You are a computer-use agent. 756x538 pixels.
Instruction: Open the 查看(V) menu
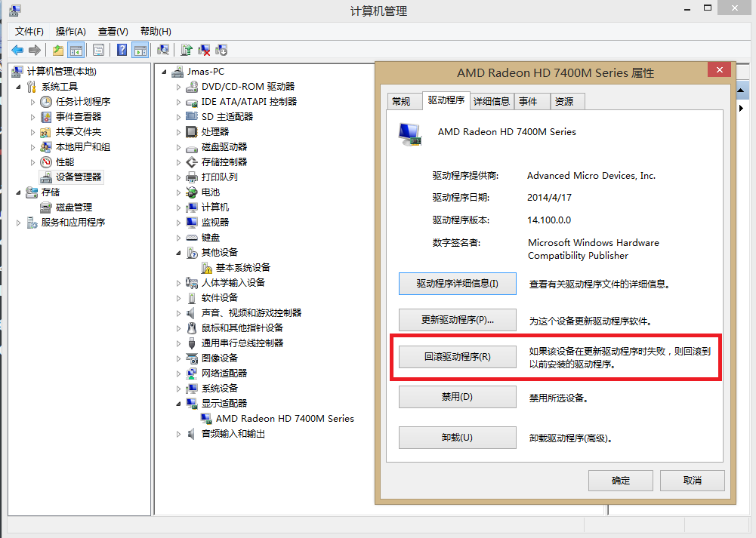pos(113,31)
